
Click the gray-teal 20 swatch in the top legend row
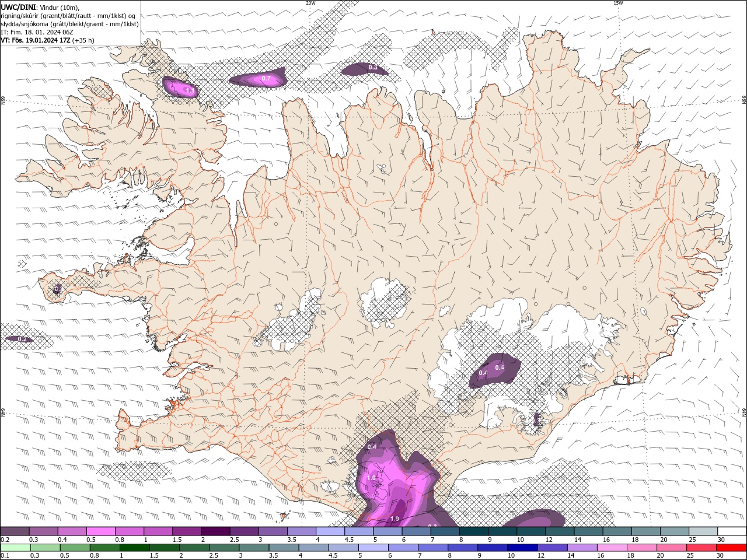pos(675,531)
